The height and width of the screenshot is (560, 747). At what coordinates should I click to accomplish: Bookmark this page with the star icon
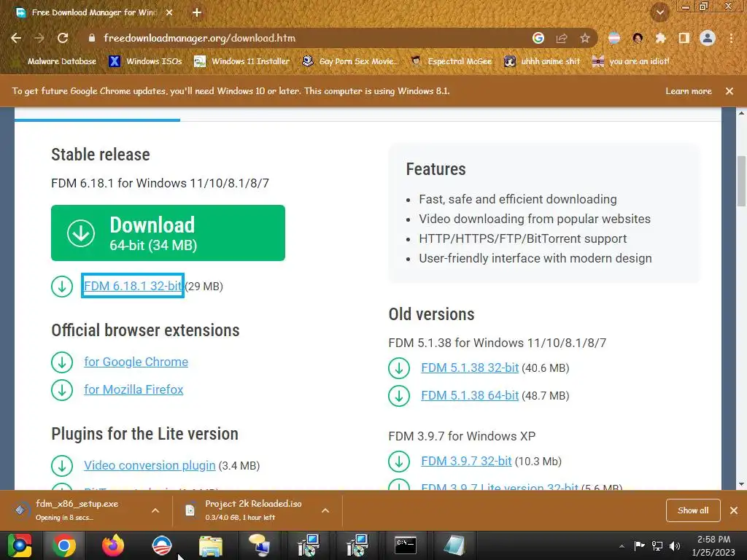tap(584, 38)
